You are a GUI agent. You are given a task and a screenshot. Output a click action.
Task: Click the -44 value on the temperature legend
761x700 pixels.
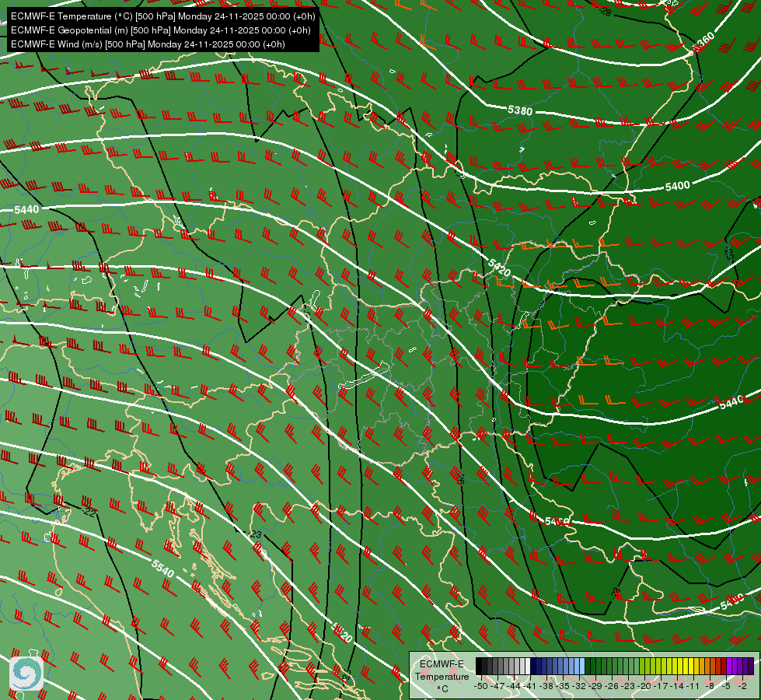click(514, 686)
